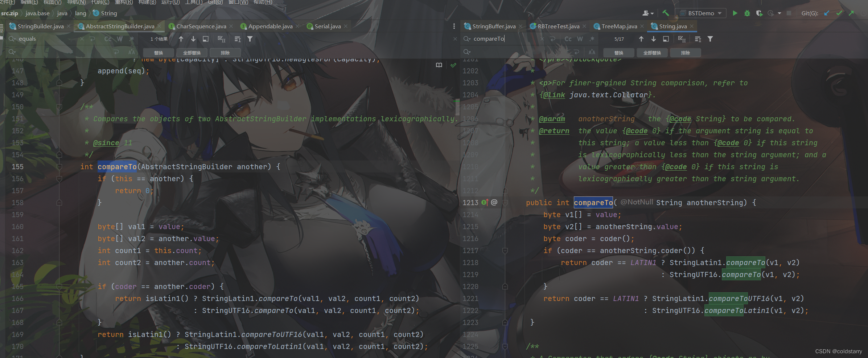Click 排除 button in left pane
This screenshot has height=358, width=868.
[225, 53]
